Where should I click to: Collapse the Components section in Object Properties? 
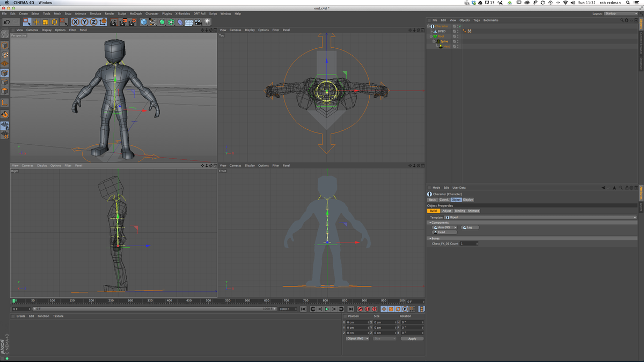tap(431, 222)
